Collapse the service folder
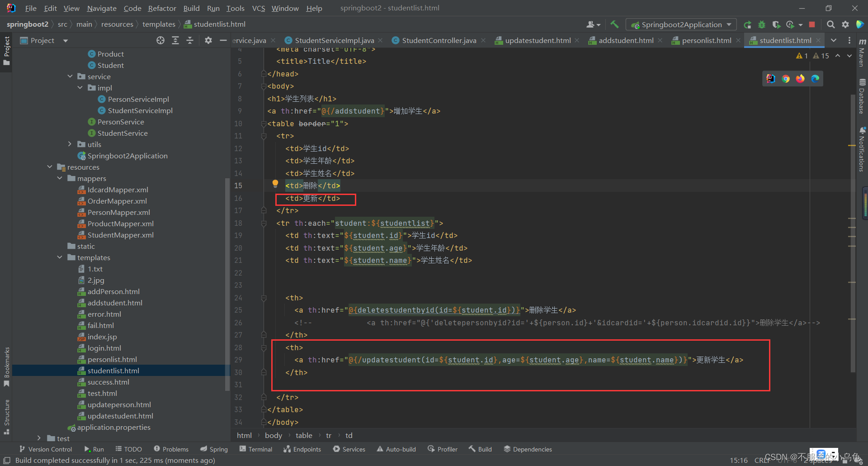 coord(70,76)
